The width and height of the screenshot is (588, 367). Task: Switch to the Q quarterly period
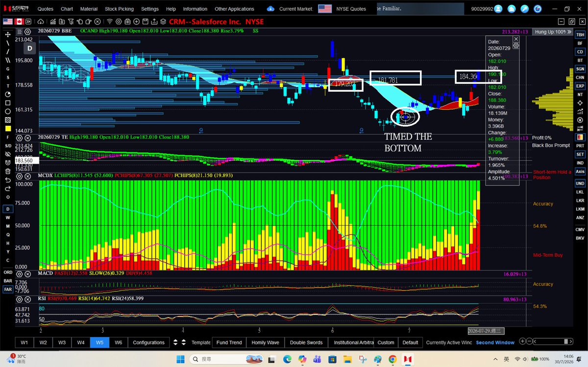(x=8, y=235)
